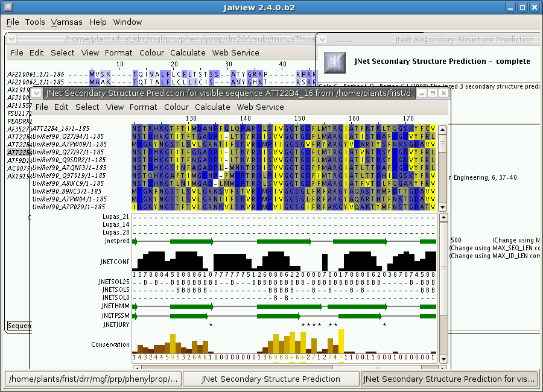Click the up arrow of the annotation scrollbar
543x392 pixels.
[443, 218]
